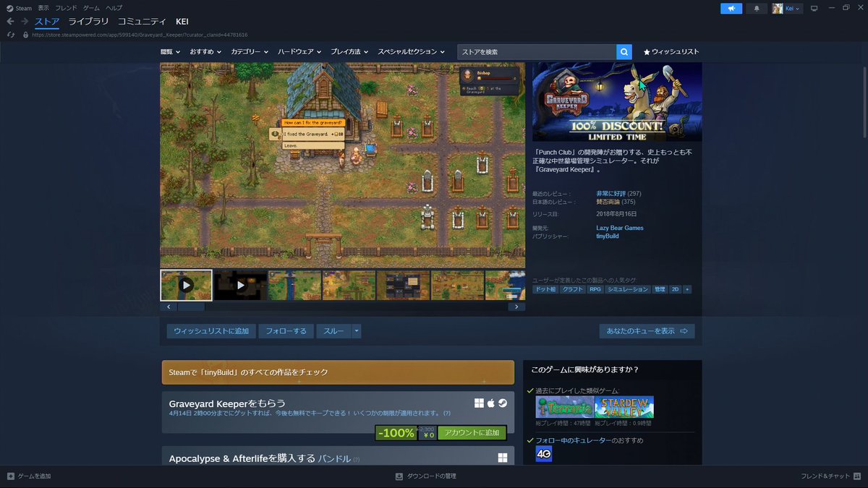Open the ウィッシュリスト star link
The width and height of the screenshot is (868, 488).
tap(671, 52)
